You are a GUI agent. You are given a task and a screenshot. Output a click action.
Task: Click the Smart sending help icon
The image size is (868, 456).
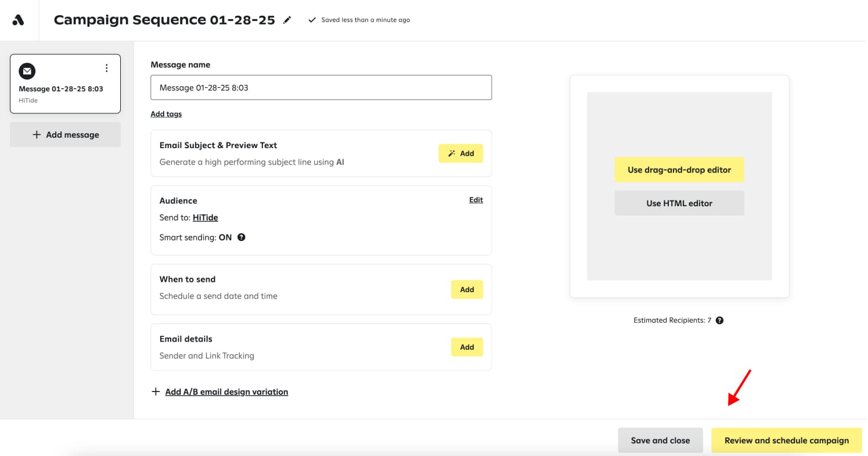[x=242, y=237]
